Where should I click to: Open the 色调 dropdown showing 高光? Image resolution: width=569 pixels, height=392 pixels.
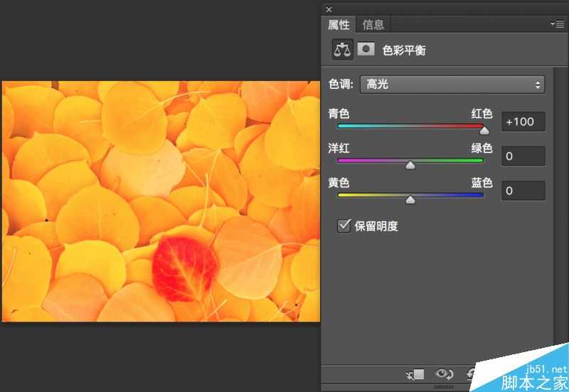click(x=452, y=85)
